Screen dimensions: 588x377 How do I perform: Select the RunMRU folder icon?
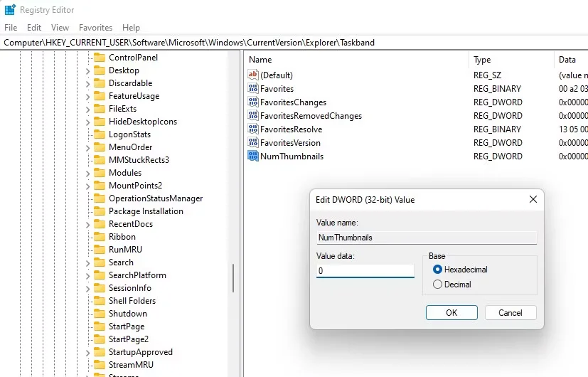(x=100, y=249)
